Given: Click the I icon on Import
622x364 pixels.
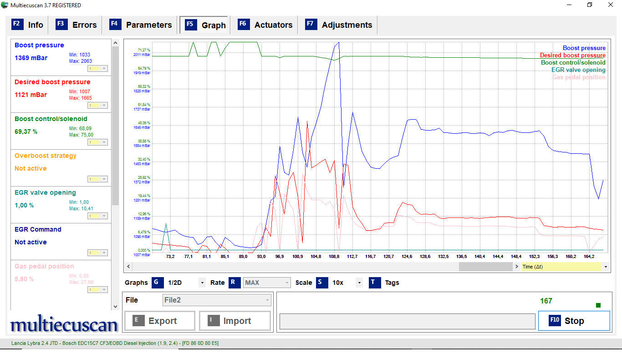Looking at the screenshot, I should (x=213, y=321).
